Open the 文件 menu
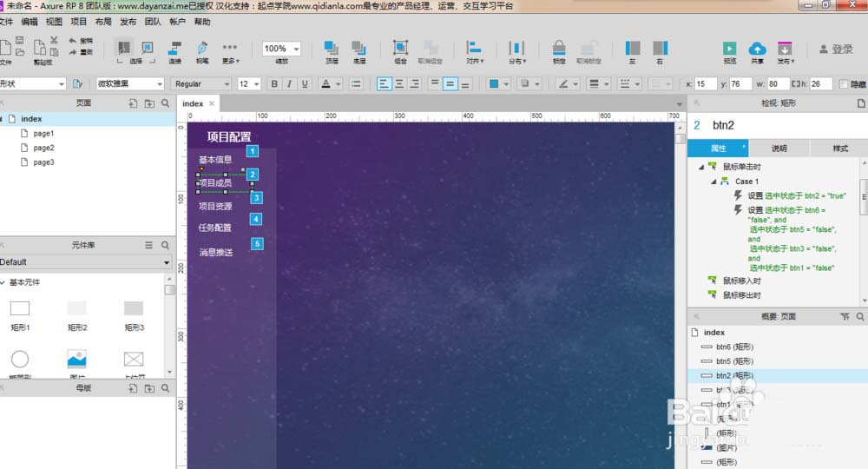The width and height of the screenshot is (868, 469). (x=6, y=22)
